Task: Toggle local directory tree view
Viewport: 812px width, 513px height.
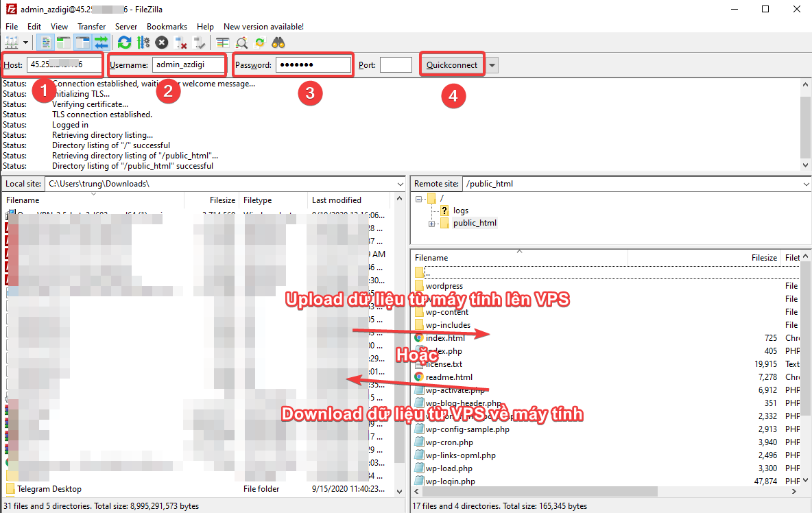Action: click(64, 43)
